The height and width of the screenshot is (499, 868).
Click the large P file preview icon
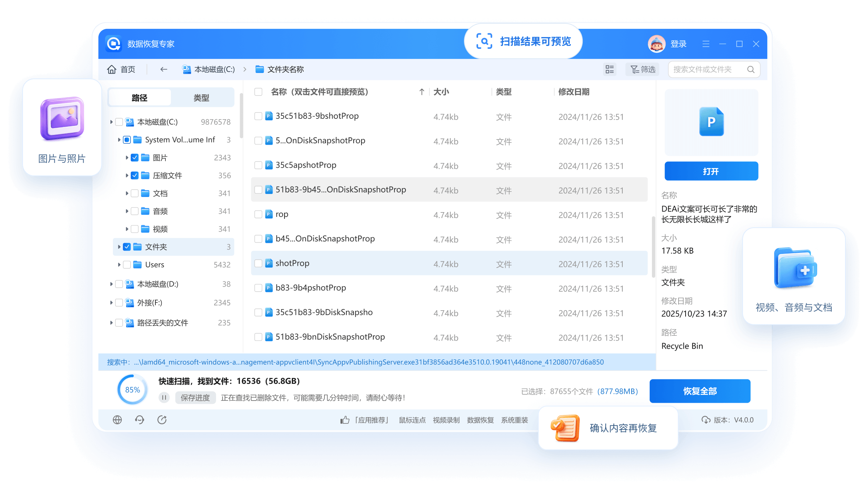[x=711, y=122]
